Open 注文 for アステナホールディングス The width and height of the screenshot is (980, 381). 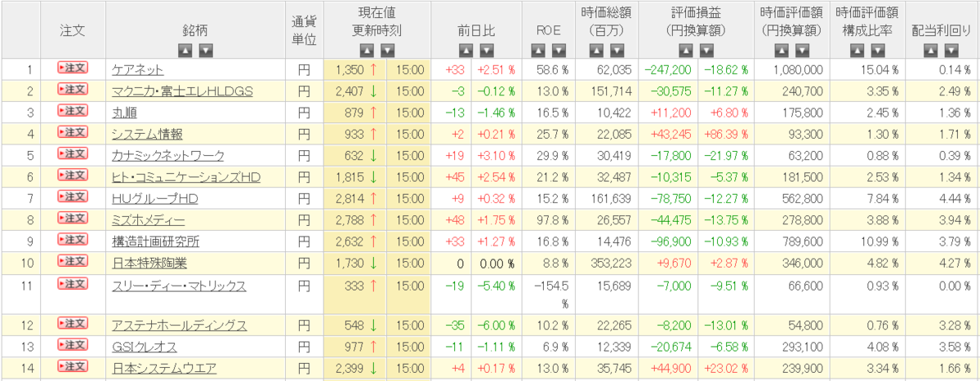tap(72, 324)
